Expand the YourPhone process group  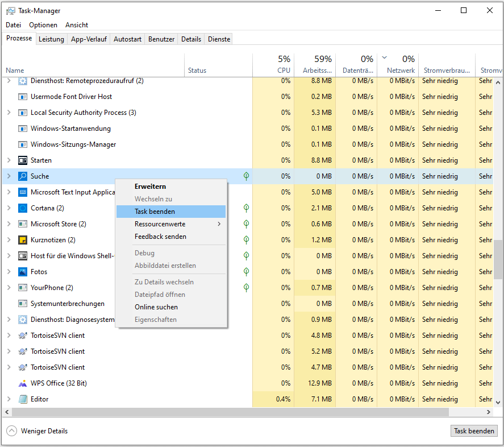(9, 288)
